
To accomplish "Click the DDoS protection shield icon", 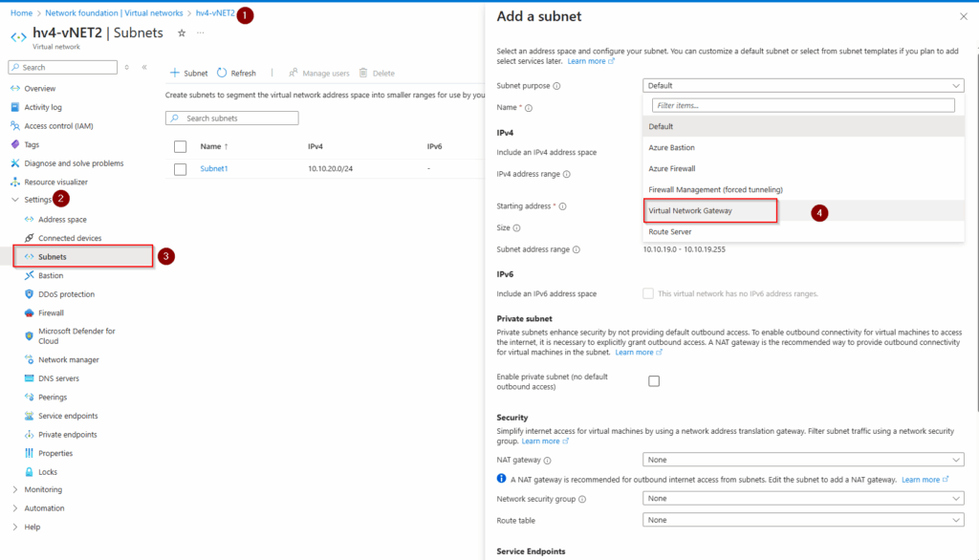I will click(x=29, y=294).
